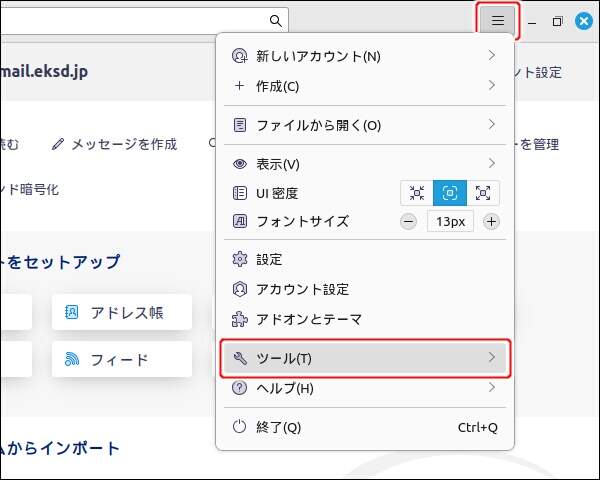Image resolution: width=600 pixels, height=480 pixels.
Task: Click the pencil icon for メッセージを作成
Action: coord(58,144)
